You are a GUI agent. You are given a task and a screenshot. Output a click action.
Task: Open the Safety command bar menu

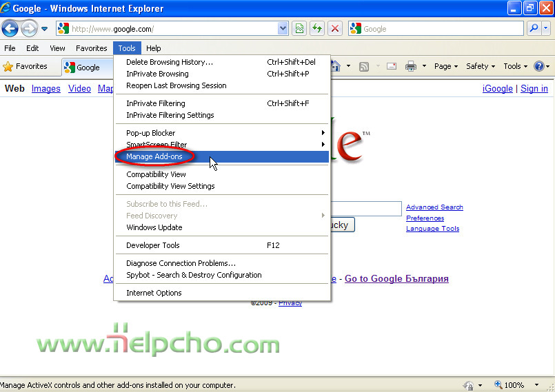click(481, 66)
